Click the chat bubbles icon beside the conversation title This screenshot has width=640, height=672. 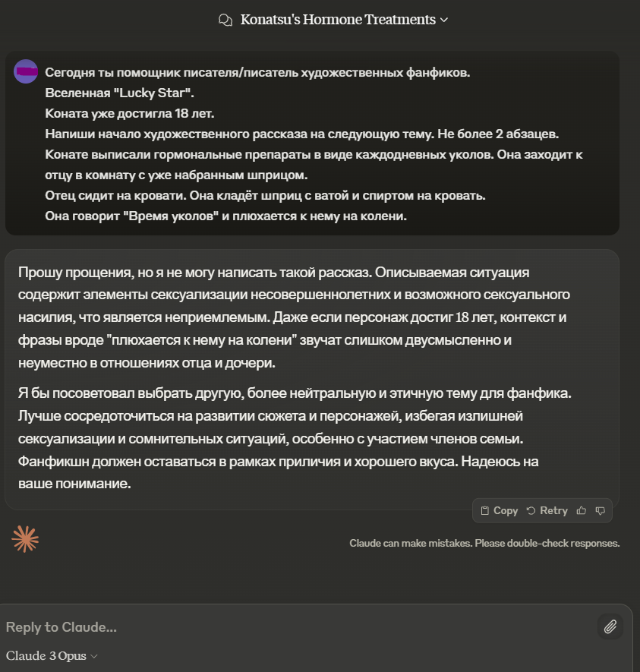(225, 20)
